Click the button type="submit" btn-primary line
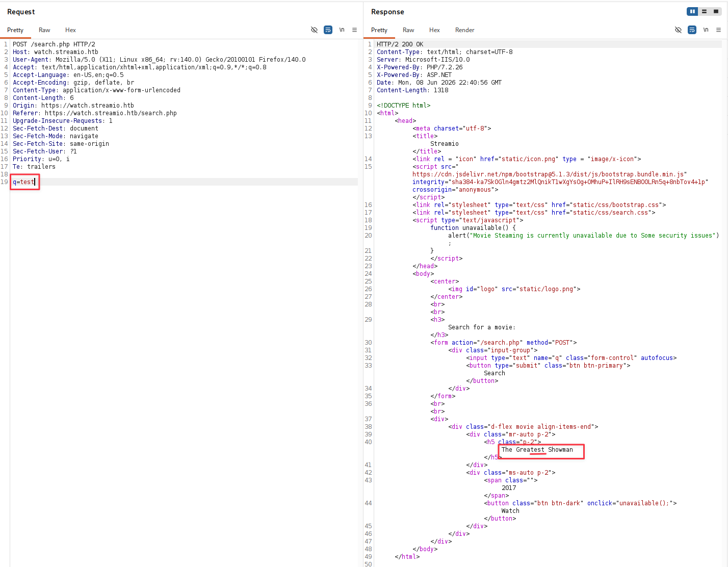The width and height of the screenshot is (728, 567). tap(548, 366)
